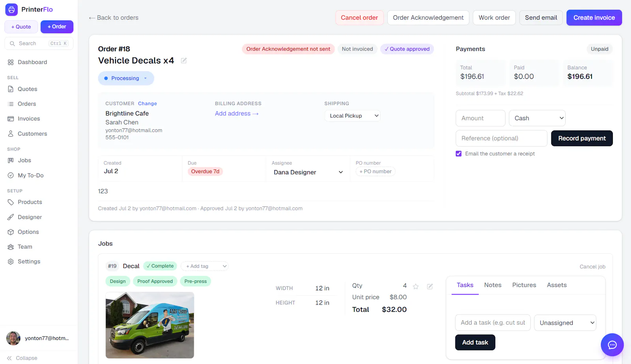The width and height of the screenshot is (631, 364).
Task: Click the + Quote button
Action: point(21,27)
